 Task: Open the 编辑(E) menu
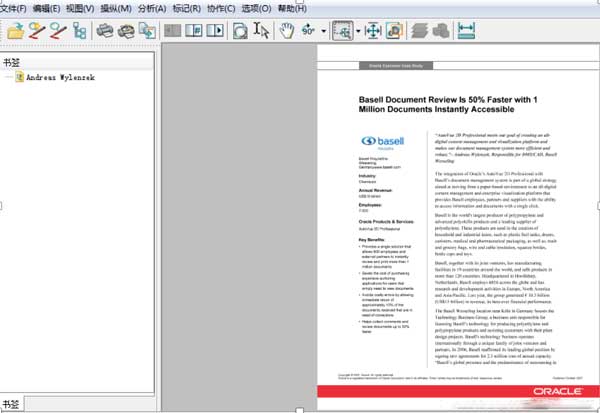pyautogui.click(x=46, y=8)
